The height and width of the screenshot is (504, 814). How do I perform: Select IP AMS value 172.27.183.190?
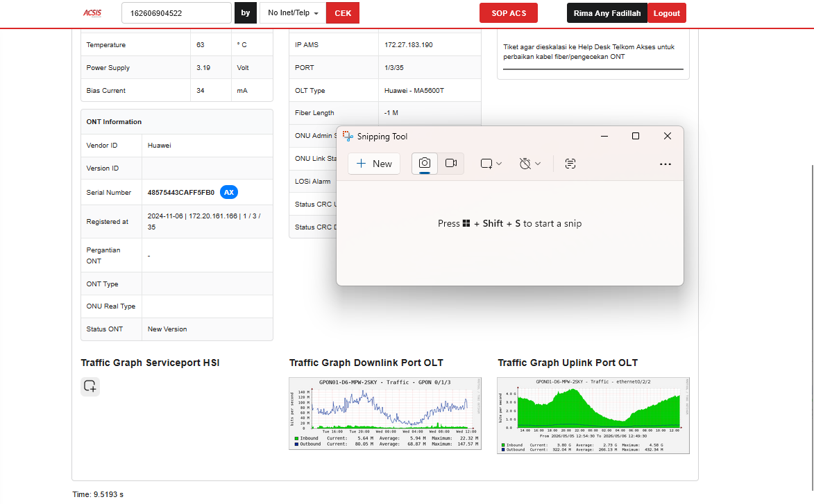point(409,44)
